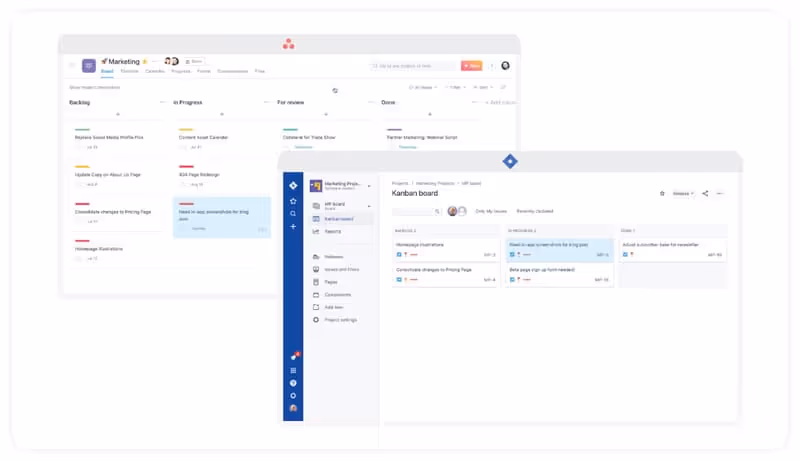Expand the Marketing Project switcher in Jira
The width and height of the screenshot is (800, 461).
(x=369, y=186)
